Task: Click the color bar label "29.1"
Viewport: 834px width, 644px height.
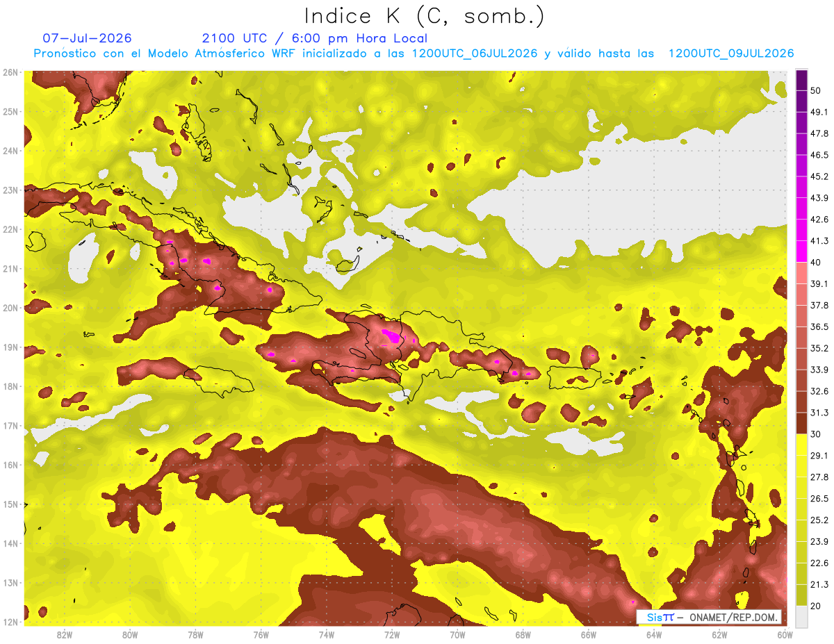Action: [819, 456]
